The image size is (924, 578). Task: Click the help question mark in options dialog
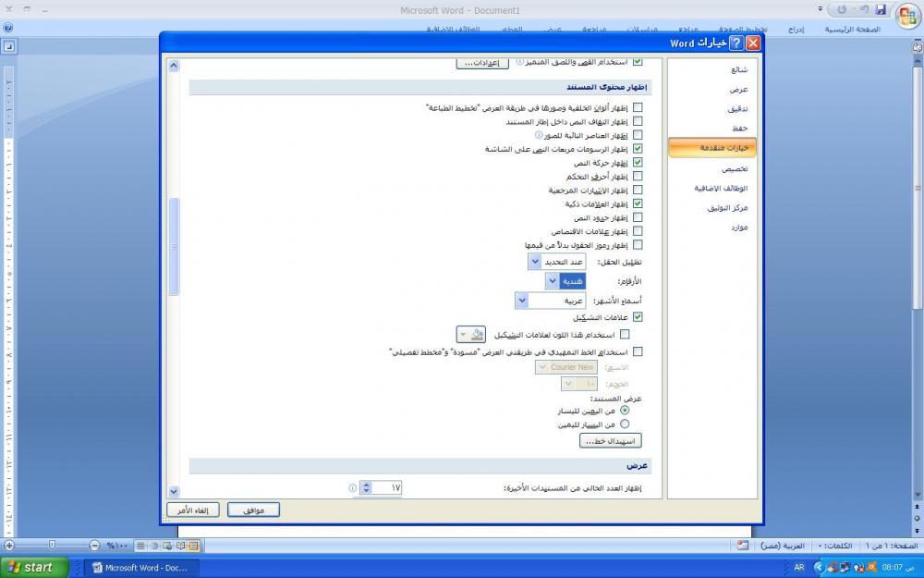coord(736,43)
